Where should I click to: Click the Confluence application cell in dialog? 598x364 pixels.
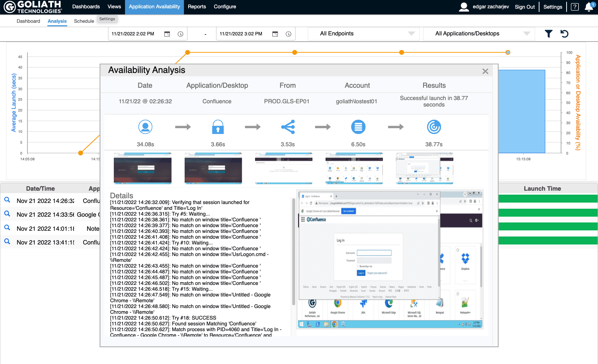217,101
